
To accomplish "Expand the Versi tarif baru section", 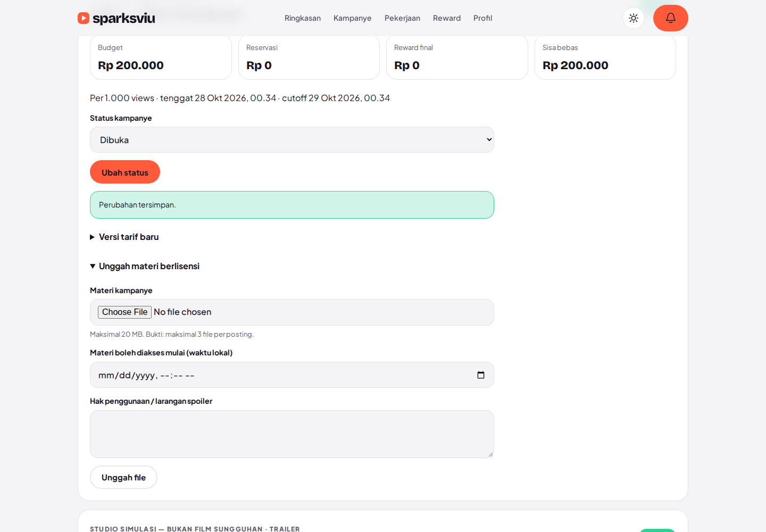I will (x=124, y=237).
